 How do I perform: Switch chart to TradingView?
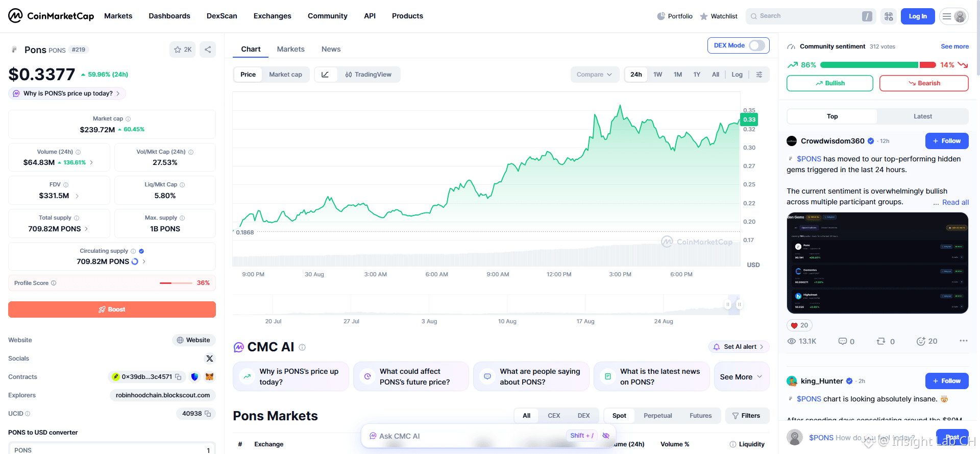point(368,75)
